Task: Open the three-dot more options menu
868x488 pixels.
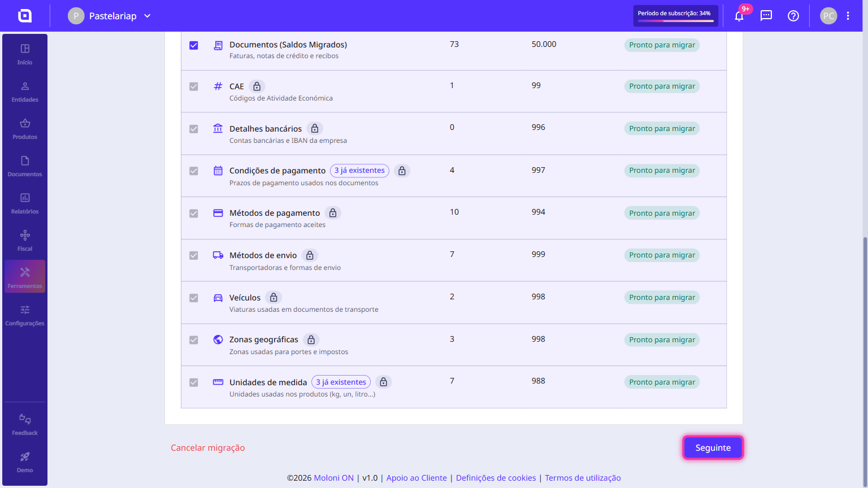Action: click(848, 16)
